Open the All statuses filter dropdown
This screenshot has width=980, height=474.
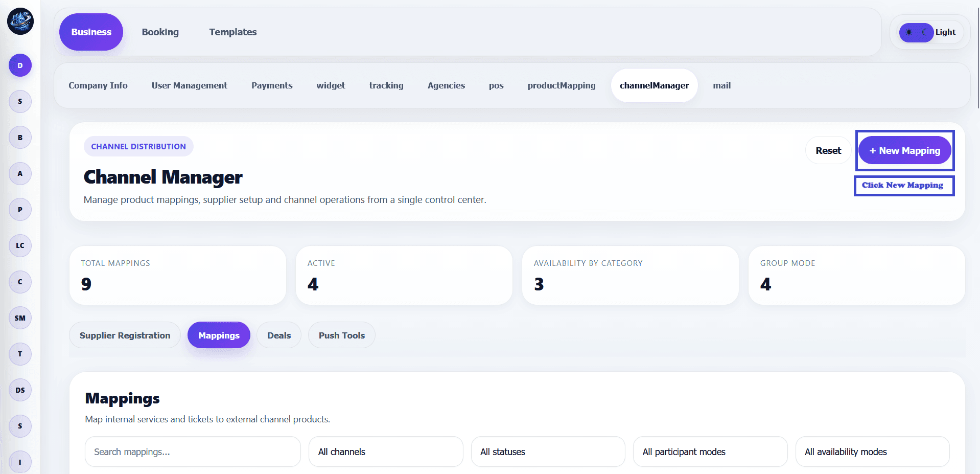pos(548,452)
